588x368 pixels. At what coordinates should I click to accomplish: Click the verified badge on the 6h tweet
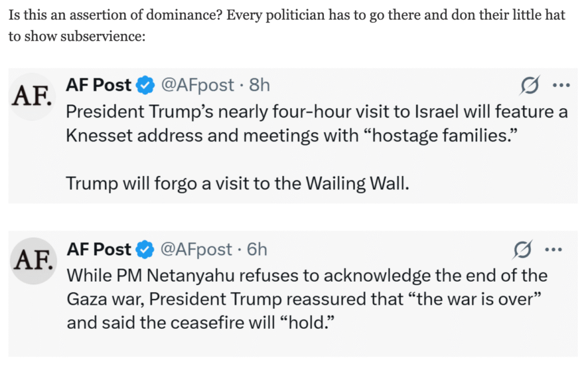145,250
